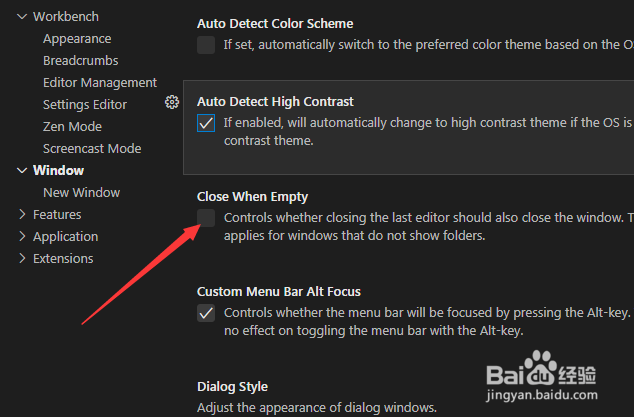
Task: Go to Breadcrumbs settings category
Action: 82,61
